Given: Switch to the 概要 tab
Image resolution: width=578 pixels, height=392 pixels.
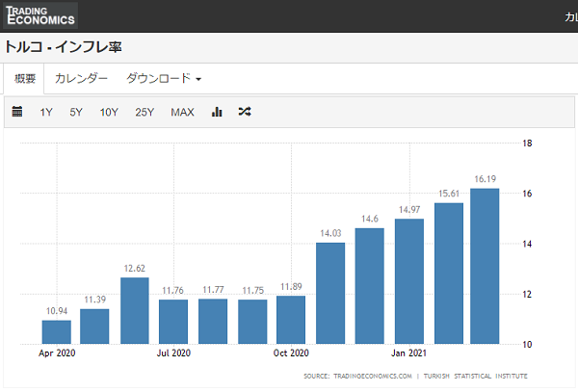Looking at the screenshot, I should coord(24,78).
